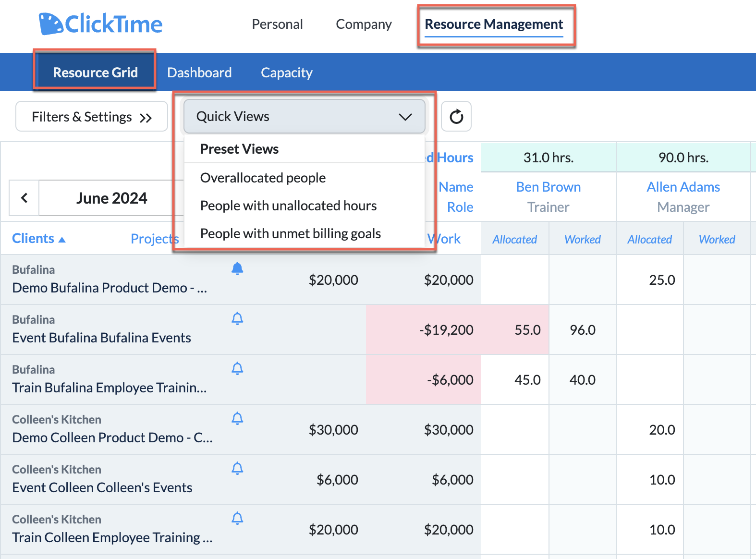Sort by Clients ascending arrow
This screenshot has height=559, width=756.
click(x=62, y=239)
